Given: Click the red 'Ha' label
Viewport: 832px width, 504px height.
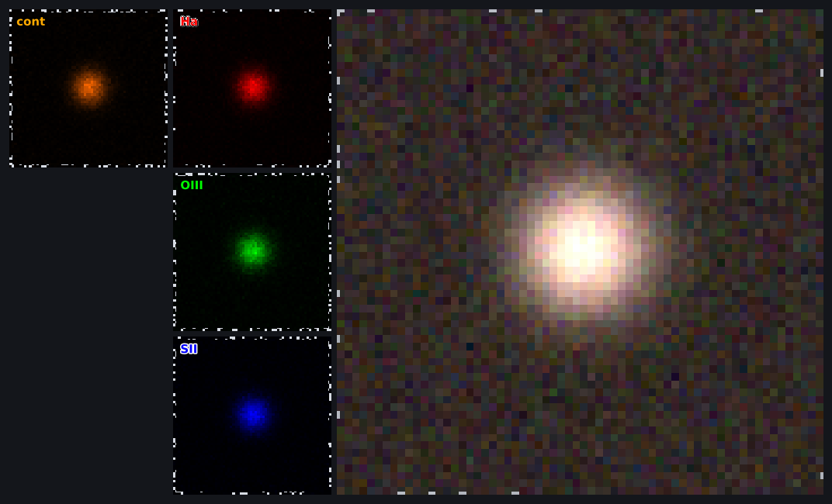Looking at the screenshot, I should pos(189,21).
